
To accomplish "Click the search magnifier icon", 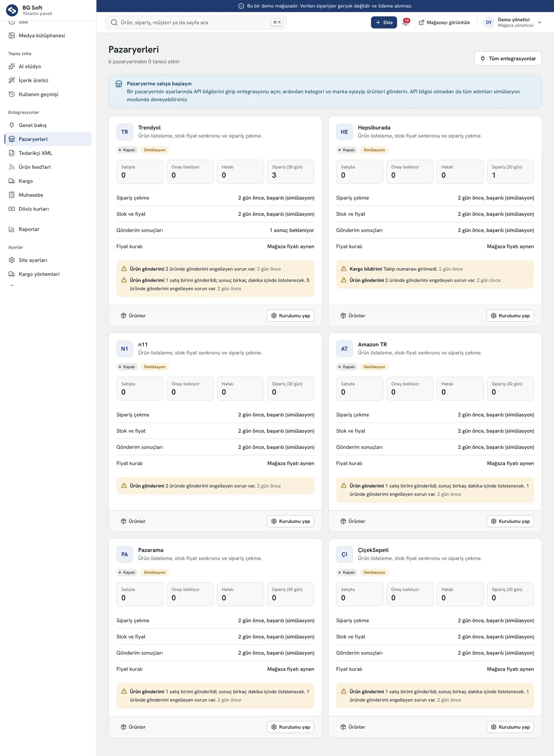I will (114, 23).
